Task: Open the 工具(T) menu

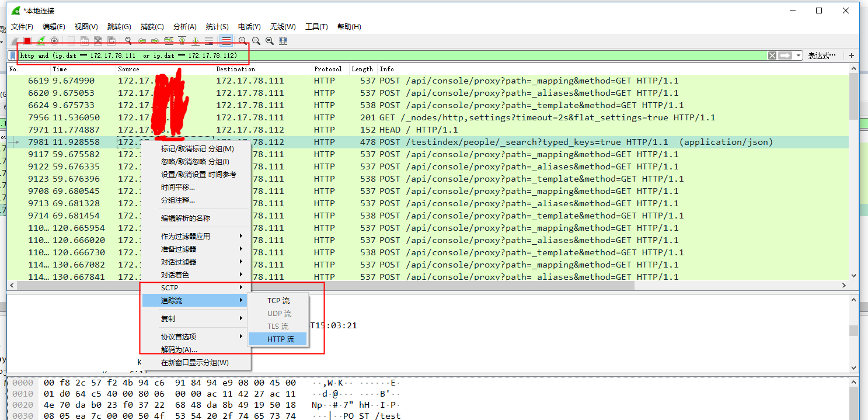Action: coord(316,27)
